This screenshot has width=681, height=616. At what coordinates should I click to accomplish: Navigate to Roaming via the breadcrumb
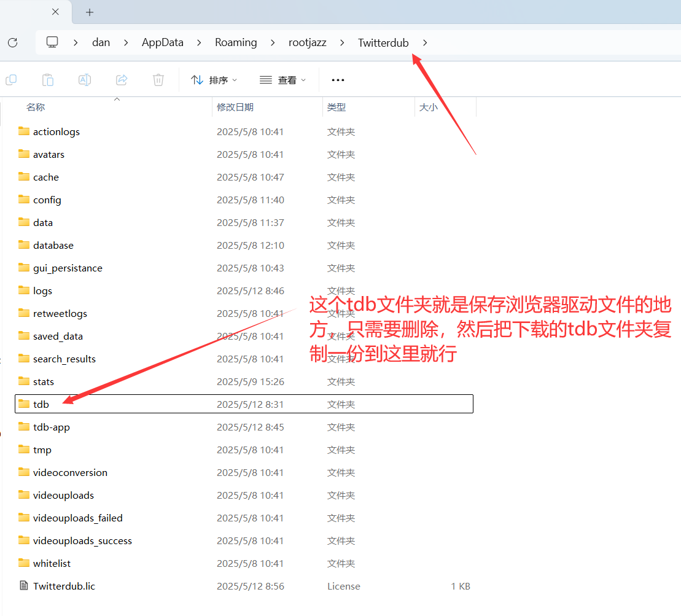[236, 42]
